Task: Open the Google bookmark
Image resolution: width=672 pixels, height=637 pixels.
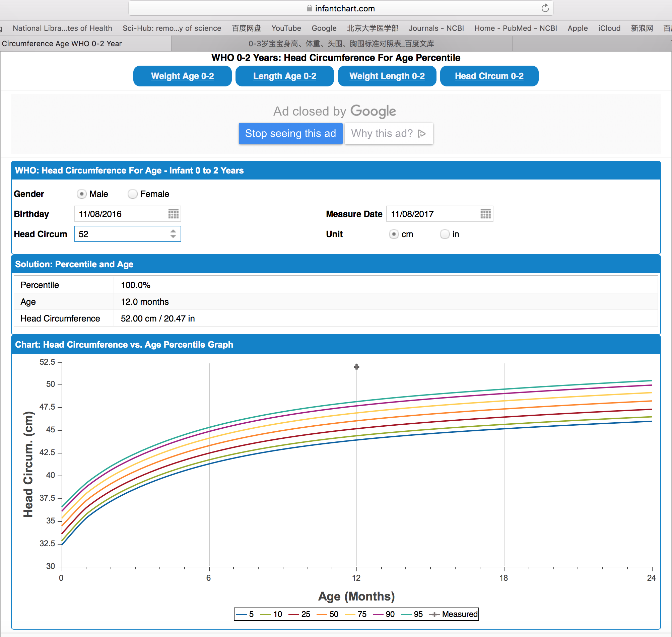Action: pos(324,28)
